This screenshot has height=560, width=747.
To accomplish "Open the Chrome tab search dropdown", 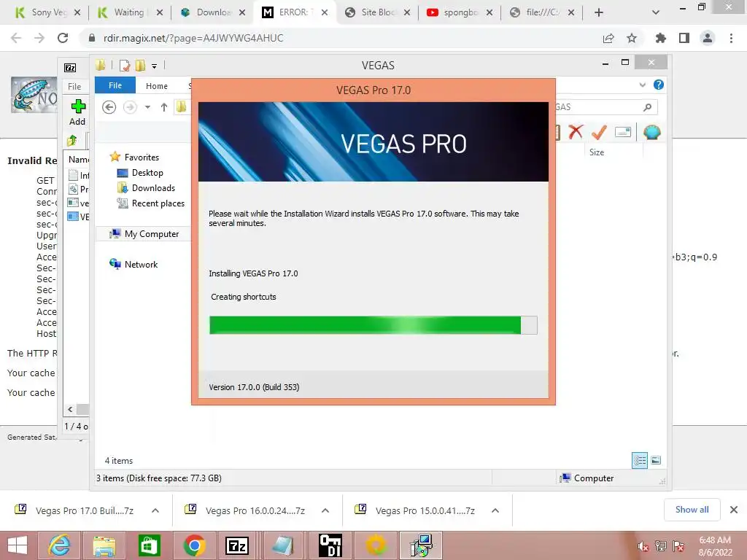I will (x=656, y=12).
